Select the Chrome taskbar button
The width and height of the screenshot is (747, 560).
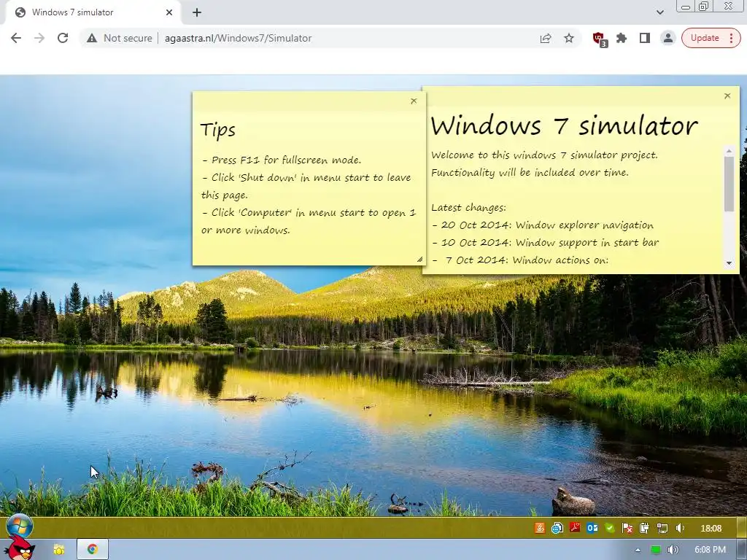click(x=93, y=549)
